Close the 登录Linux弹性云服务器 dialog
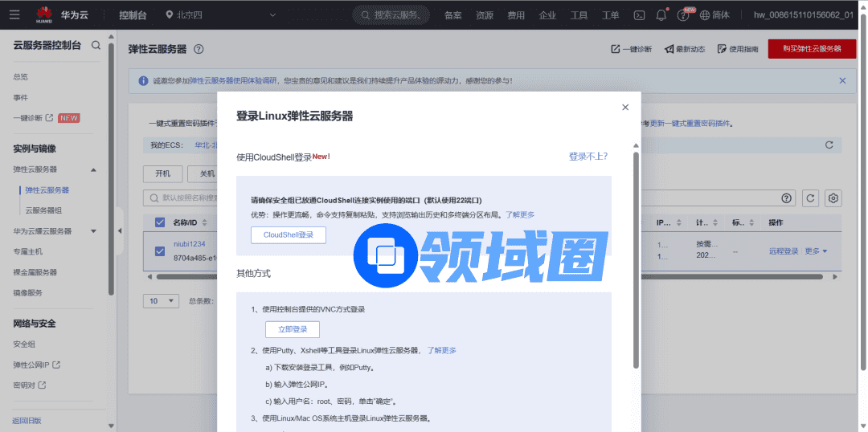868x432 pixels. (625, 107)
